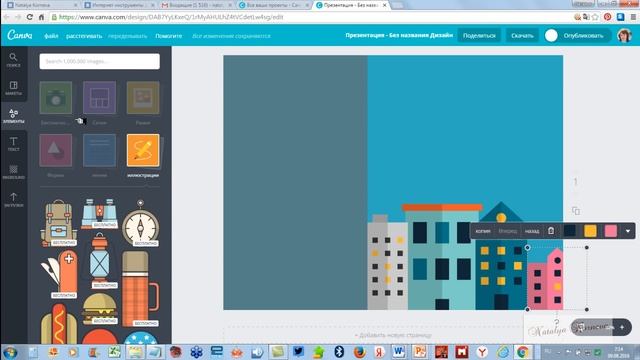Open the Help menu
640x360 pixels.
coord(169,36)
